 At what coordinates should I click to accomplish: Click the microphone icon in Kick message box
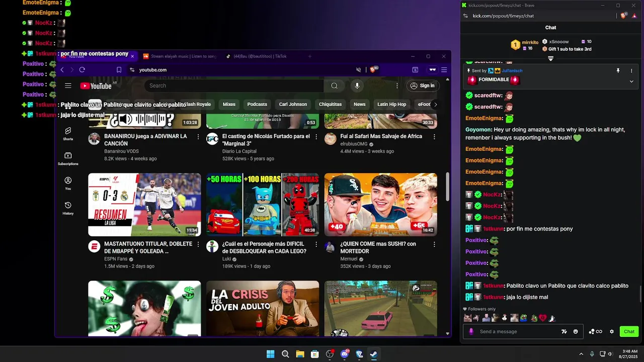471,332
